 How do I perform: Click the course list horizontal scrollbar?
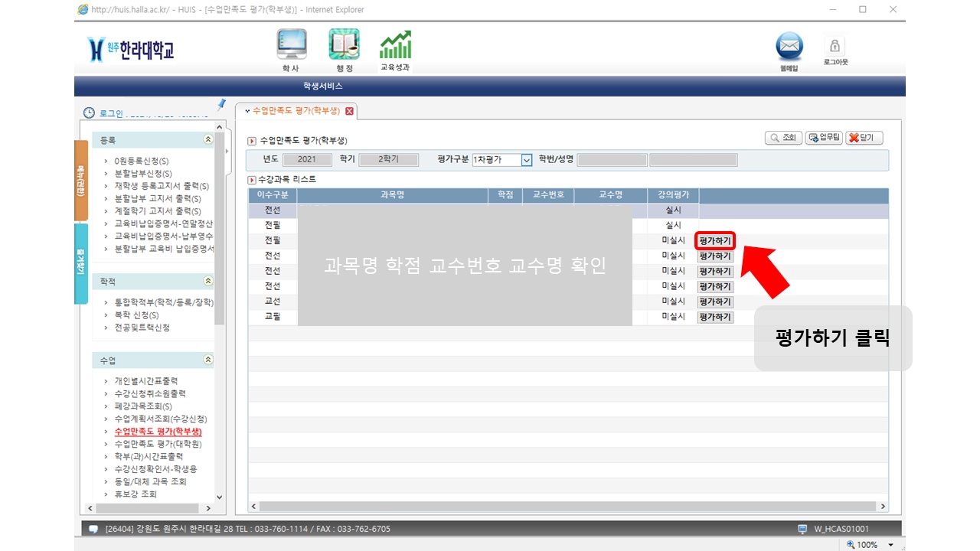(567, 507)
